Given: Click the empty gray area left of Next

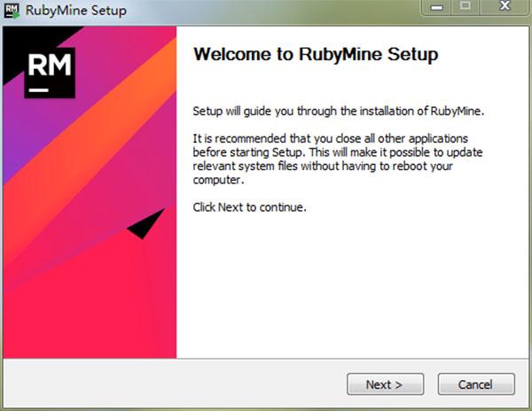Looking at the screenshot, I should pyautogui.click(x=177, y=384).
